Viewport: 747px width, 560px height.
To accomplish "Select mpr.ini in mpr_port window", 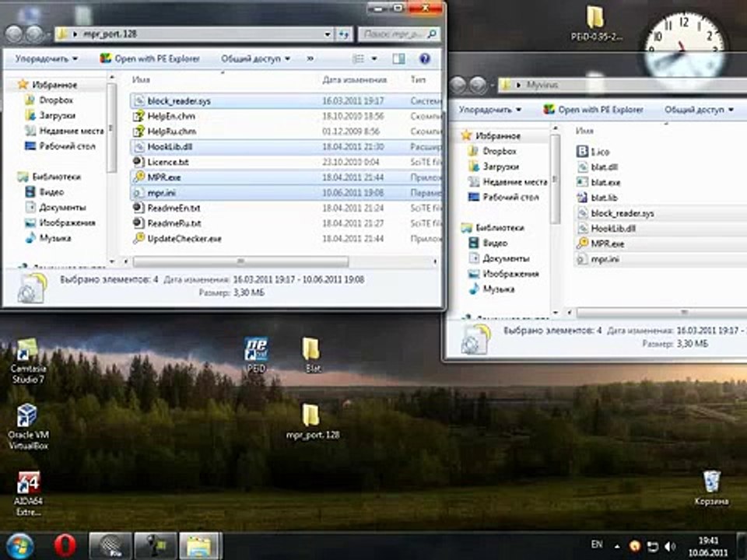I will [285, 192].
